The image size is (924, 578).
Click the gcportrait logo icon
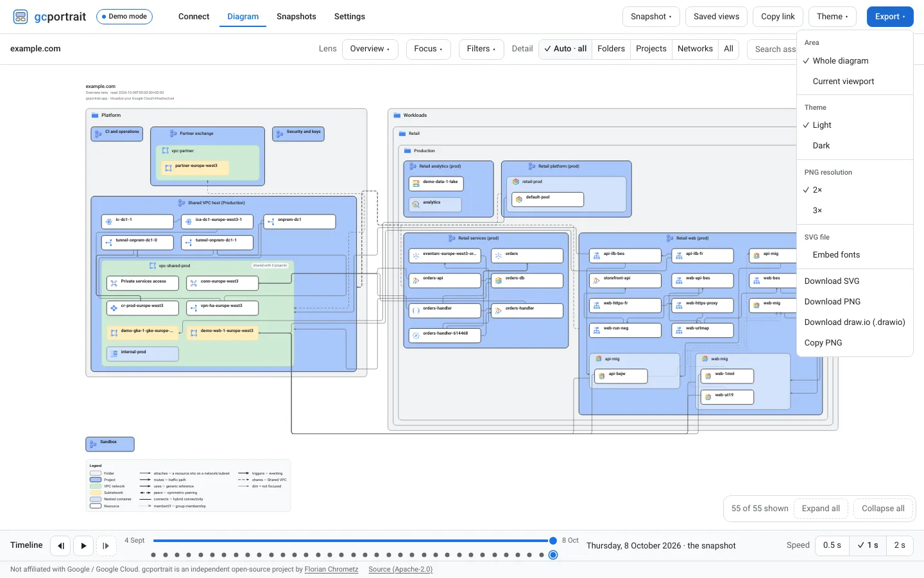[21, 17]
